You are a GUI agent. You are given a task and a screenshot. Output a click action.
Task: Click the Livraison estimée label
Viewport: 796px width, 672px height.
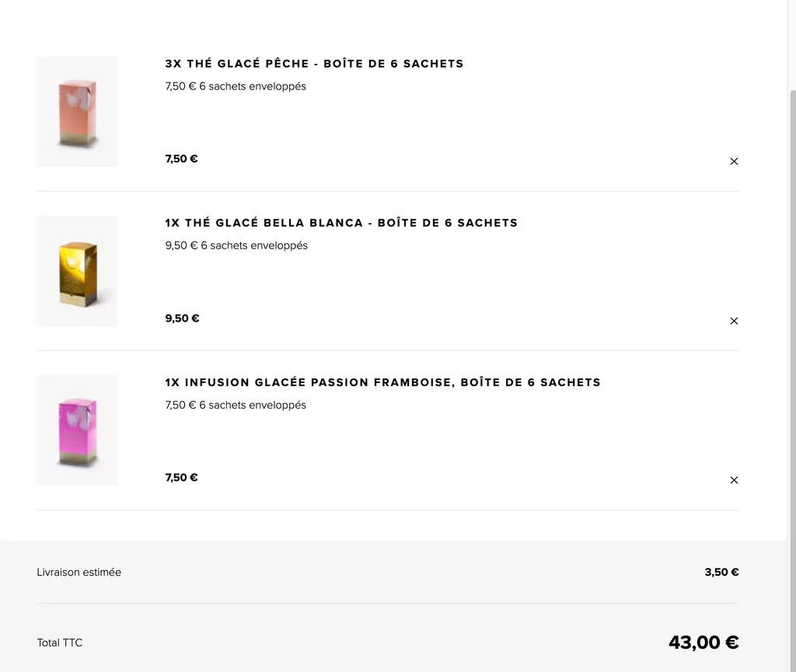tap(79, 572)
